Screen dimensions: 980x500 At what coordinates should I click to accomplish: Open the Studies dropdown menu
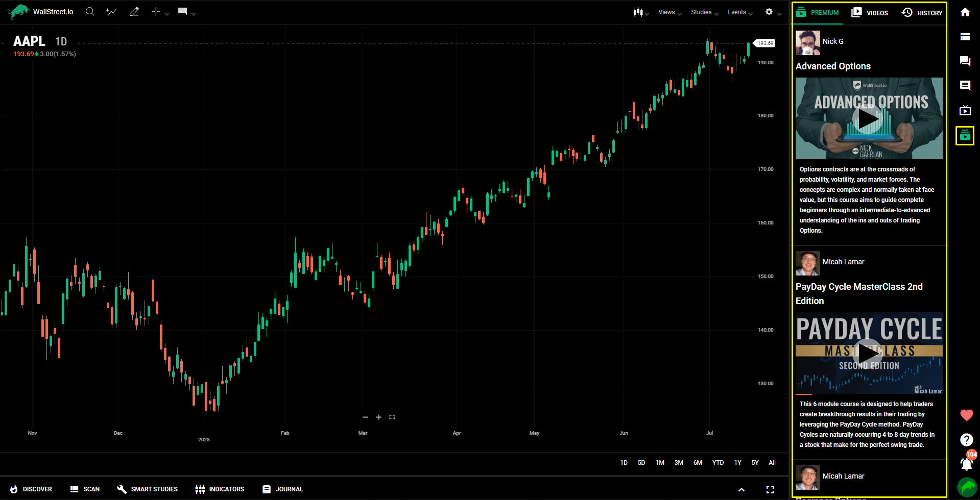point(704,12)
